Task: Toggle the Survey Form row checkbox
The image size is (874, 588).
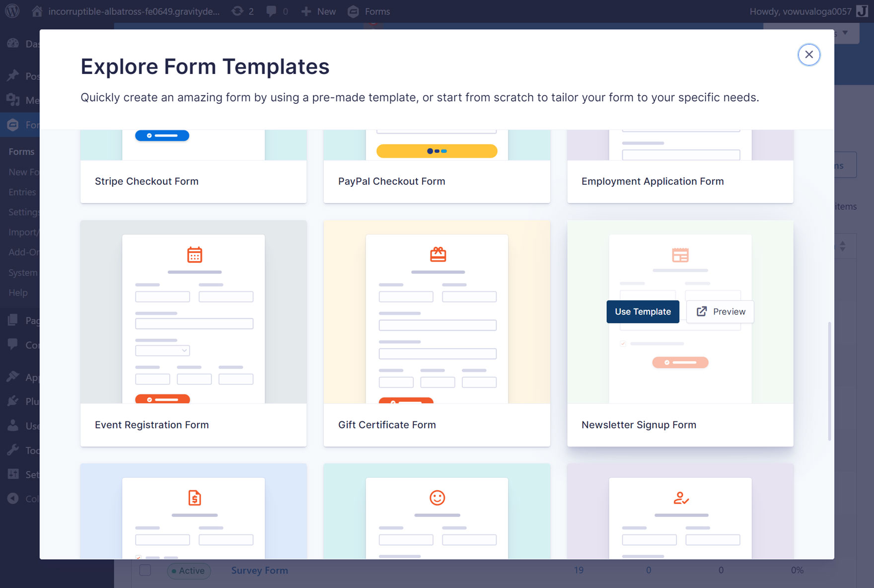Action: point(145,570)
